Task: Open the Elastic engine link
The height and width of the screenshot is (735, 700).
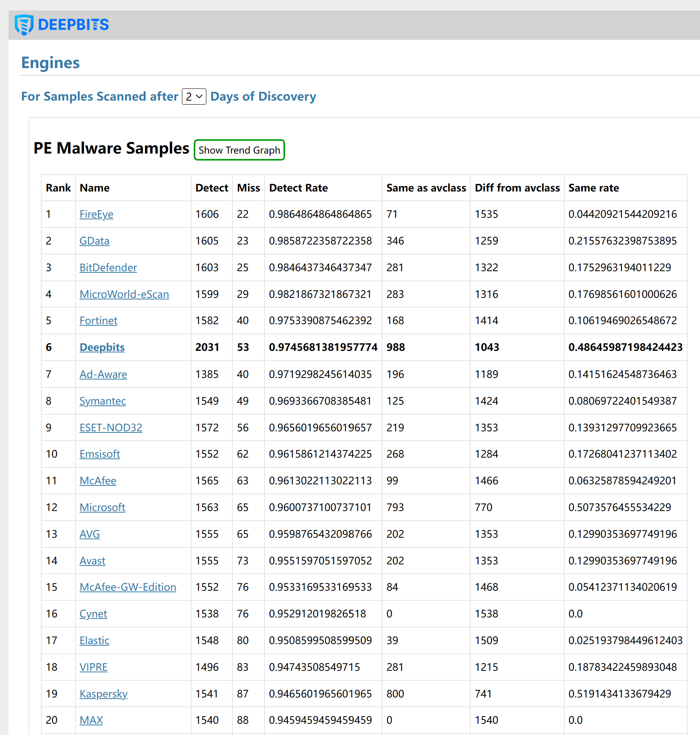Action: pyautogui.click(x=94, y=640)
